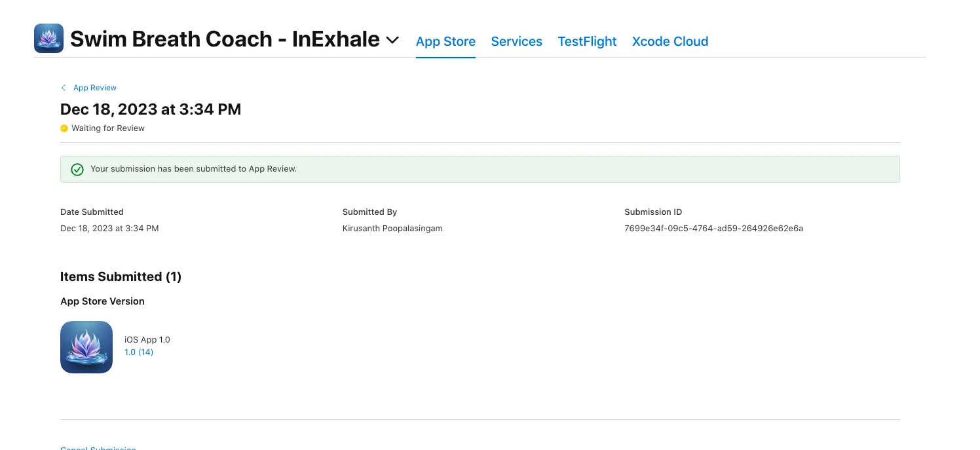
Task: Go to the TestFlight tab
Action: pos(587,41)
